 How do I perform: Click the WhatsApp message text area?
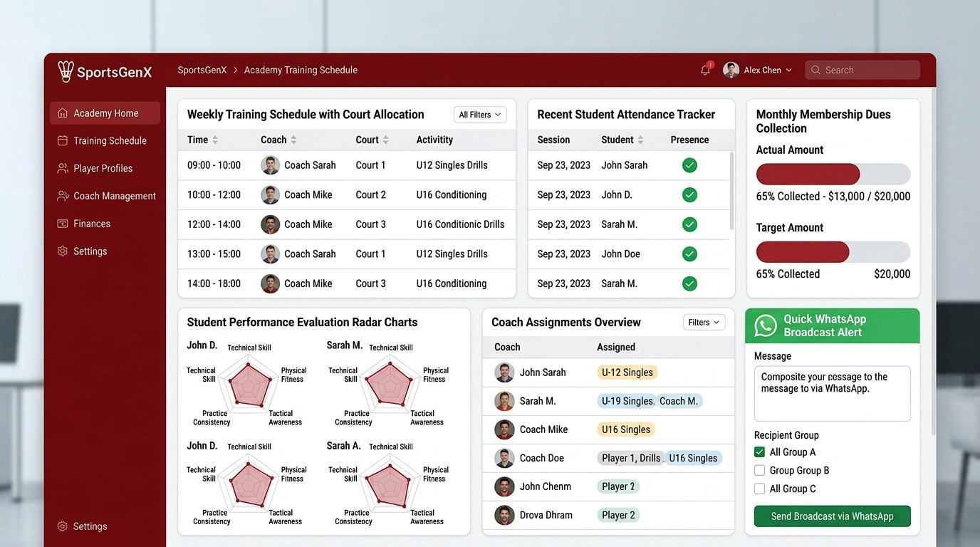click(832, 394)
